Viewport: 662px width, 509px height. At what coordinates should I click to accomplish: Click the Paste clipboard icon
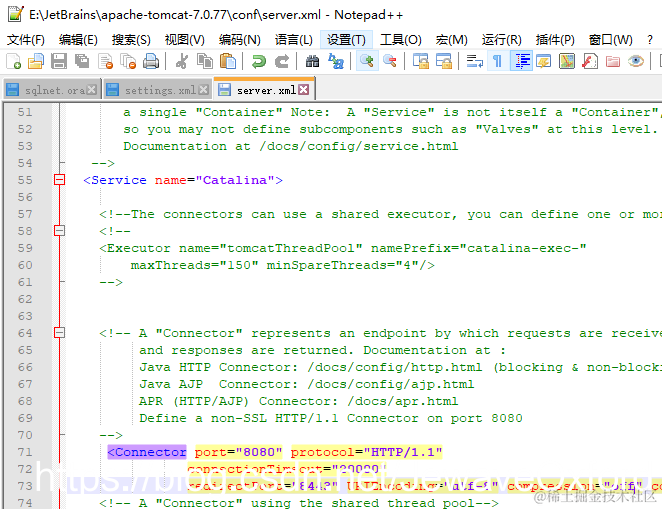228,62
